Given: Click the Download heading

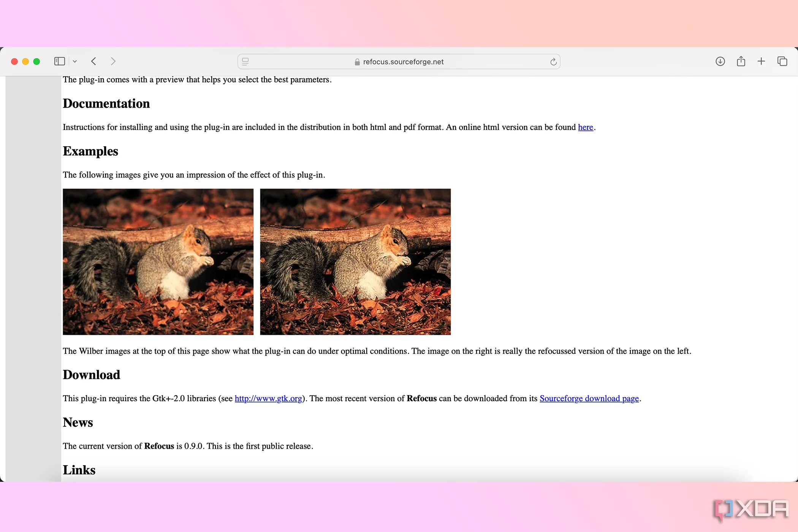Looking at the screenshot, I should click(x=92, y=375).
